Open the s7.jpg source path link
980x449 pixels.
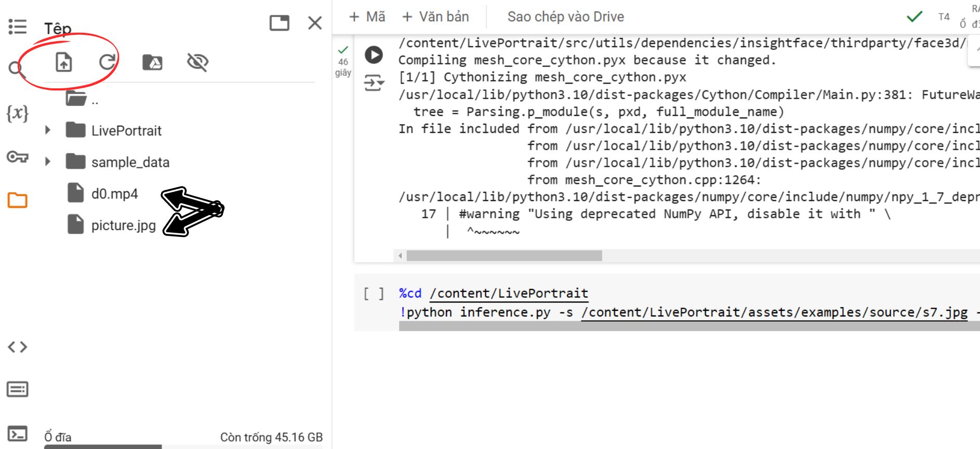point(774,312)
